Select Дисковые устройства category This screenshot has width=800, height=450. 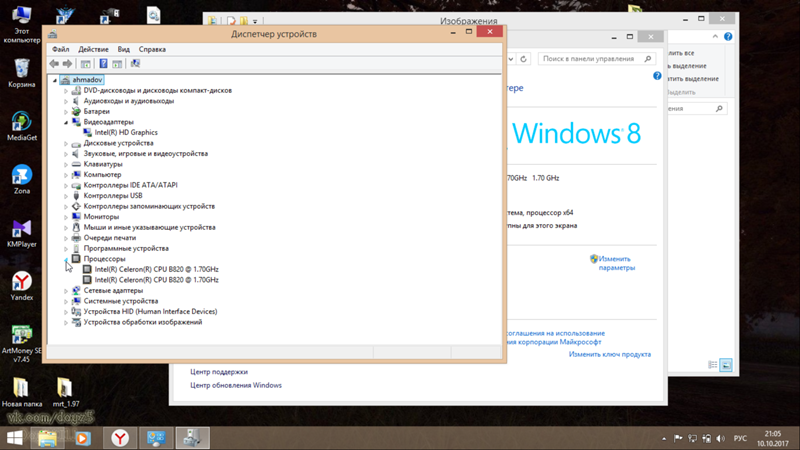point(118,143)
